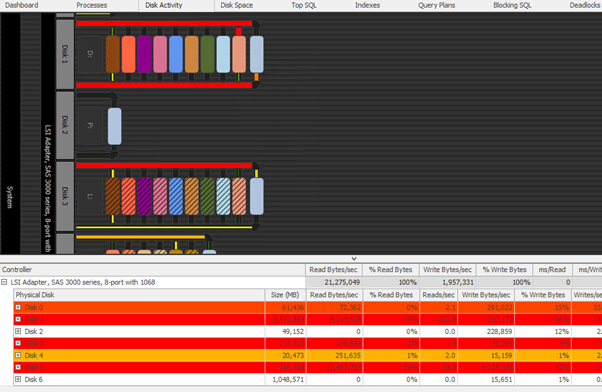The width and height of the screenshot is (602, 392).
Task: Open the Disk Space tab
Action: 236,5
